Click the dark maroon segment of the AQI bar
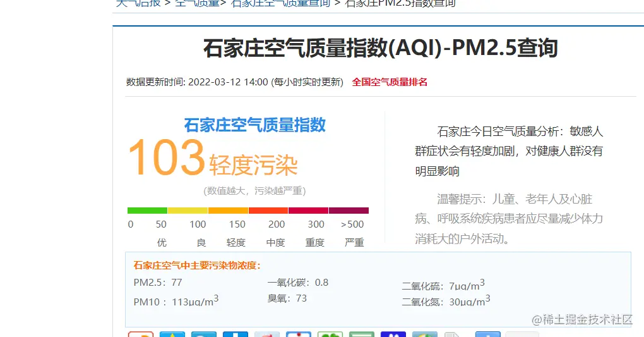 (349, 211)
